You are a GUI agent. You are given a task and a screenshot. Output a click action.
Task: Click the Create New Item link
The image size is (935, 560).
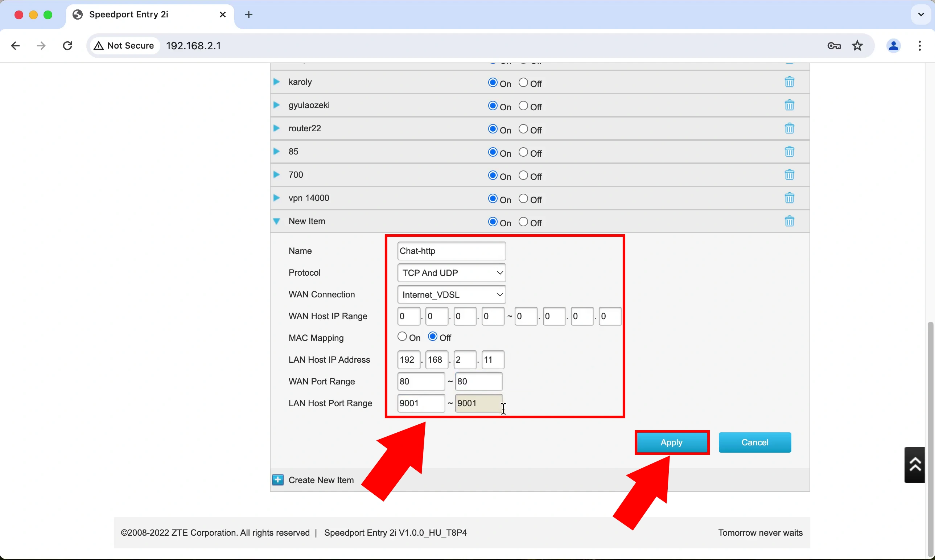(x=321, y=480)
